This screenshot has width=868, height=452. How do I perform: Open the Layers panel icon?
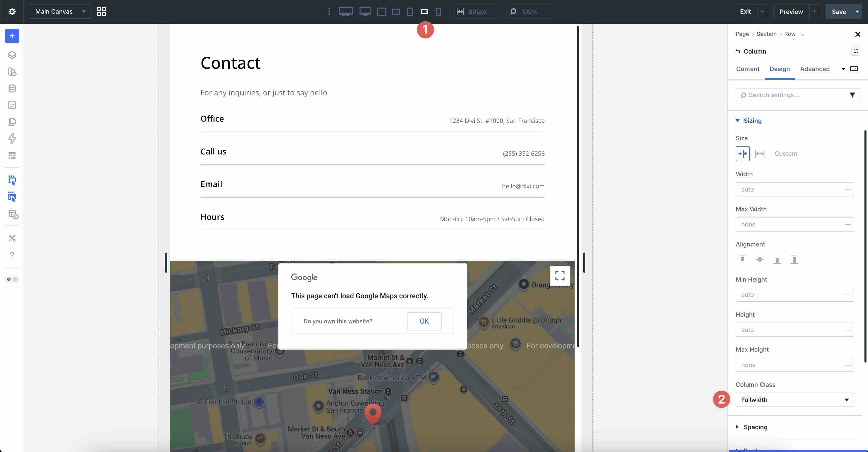coord(12,55)
